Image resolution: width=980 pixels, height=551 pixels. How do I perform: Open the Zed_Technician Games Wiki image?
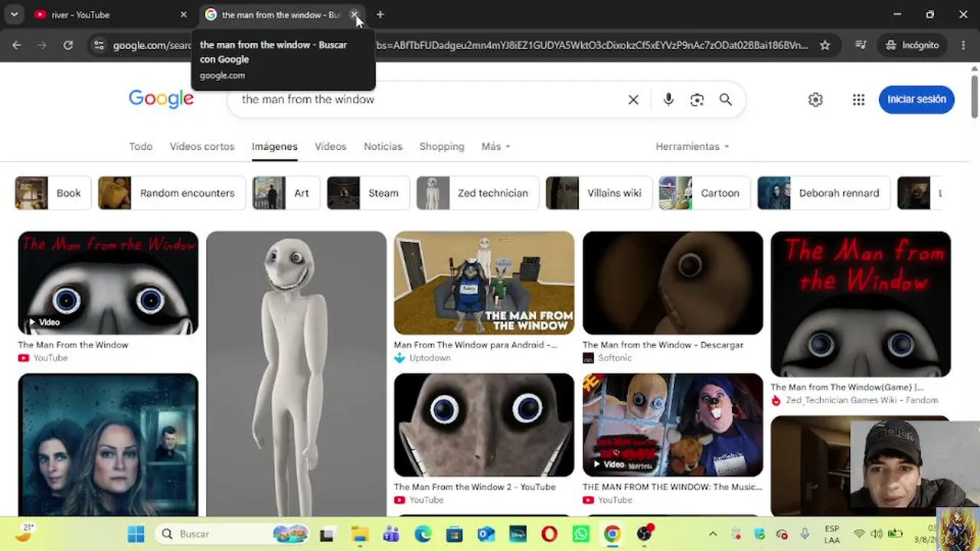point(861,305)
